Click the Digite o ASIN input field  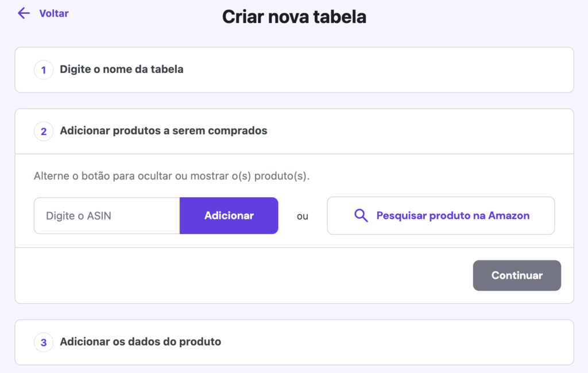(106, 216)
